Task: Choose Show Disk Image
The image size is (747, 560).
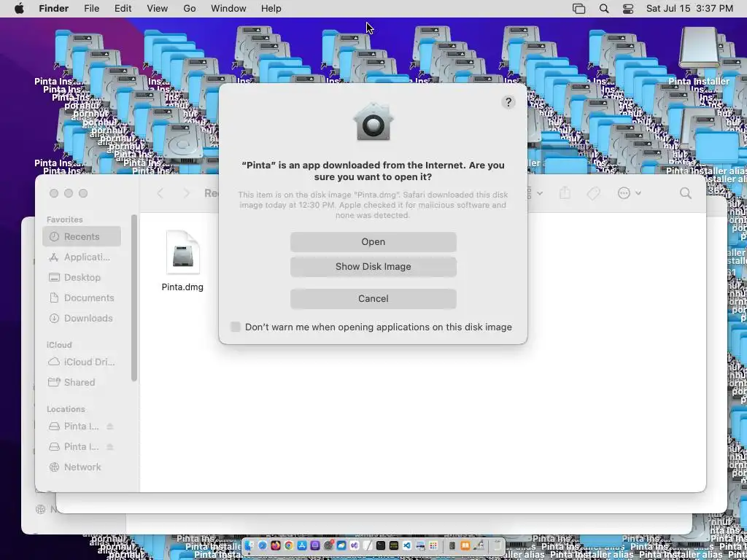Action: coord(373,267)
